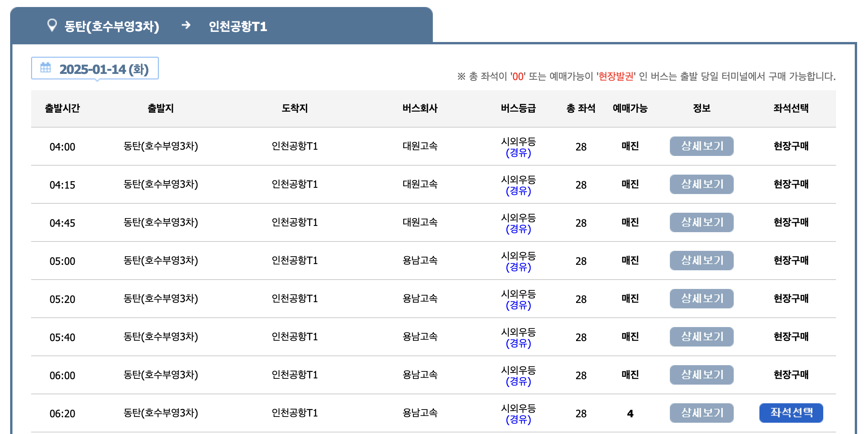The width and height of the screenshot is (868, 434).
Task: Open 상세보기 for the 05:00 용남고속 bus
Action: pyautogui.click(x=701, y=261)
